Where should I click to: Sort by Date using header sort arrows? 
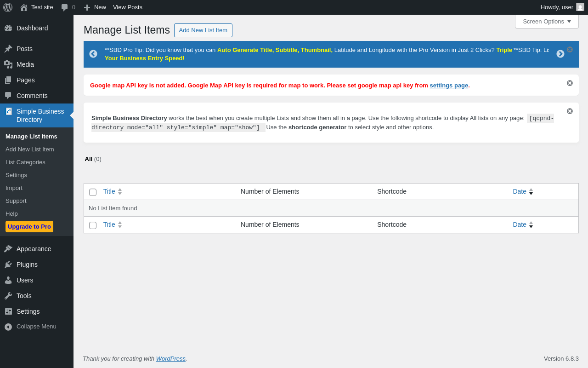tap(531, 192)
